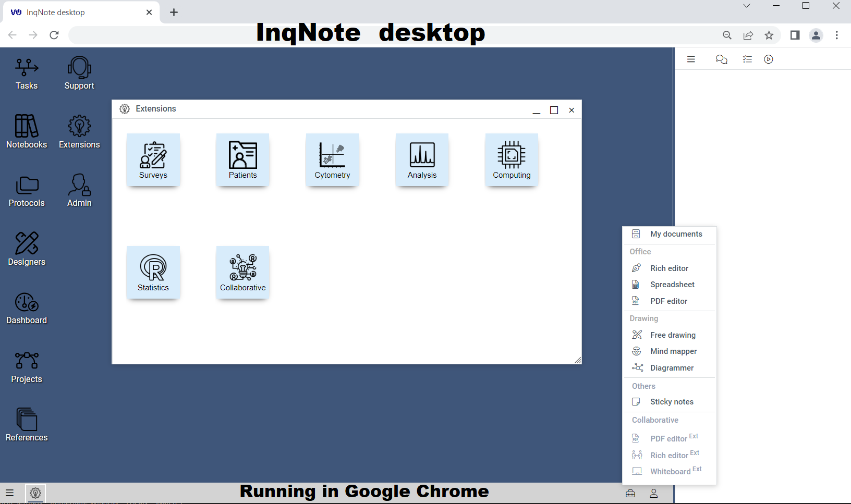
Task: Open the Chrome profile avatar
Action: coord(816,35)
